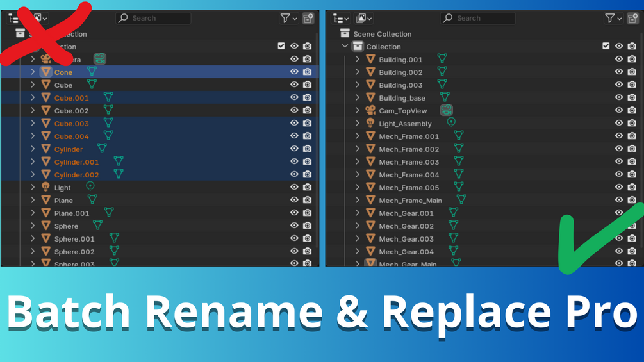Image resolution: width=644 pixels, height=362 pixels.
Task: Click Sphere mesh object icon in left outliner
Action: click(x=46, y=226)
